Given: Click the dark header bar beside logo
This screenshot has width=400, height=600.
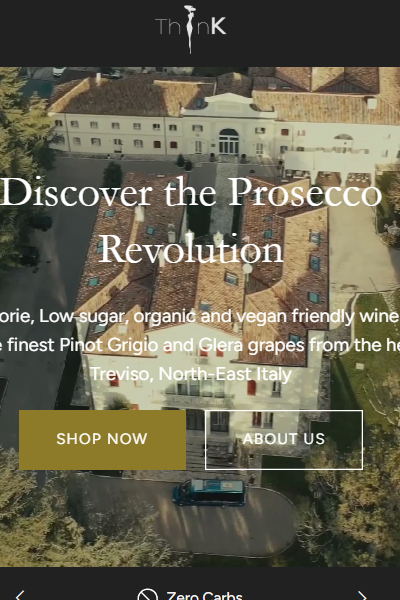Looking at the screenshot, I should (x=77, y=33).
